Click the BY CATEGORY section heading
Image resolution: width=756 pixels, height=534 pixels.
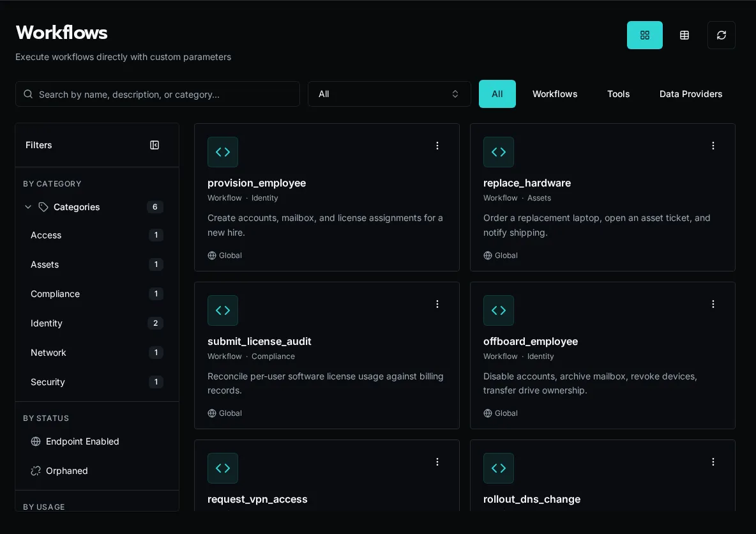pos(52,184)
